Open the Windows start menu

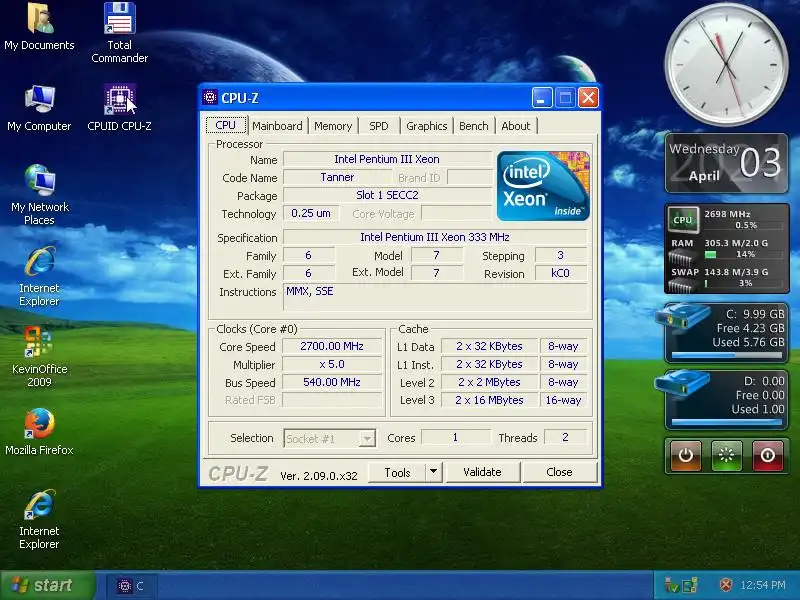[47, 585]
